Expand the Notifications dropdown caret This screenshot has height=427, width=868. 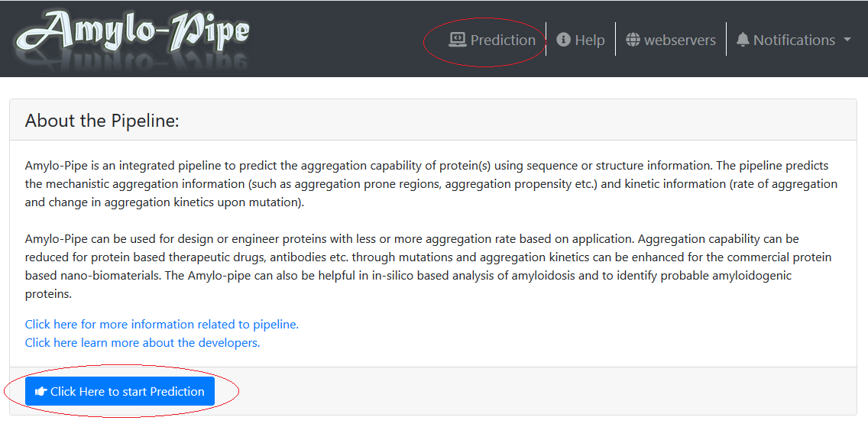(847, 40)
